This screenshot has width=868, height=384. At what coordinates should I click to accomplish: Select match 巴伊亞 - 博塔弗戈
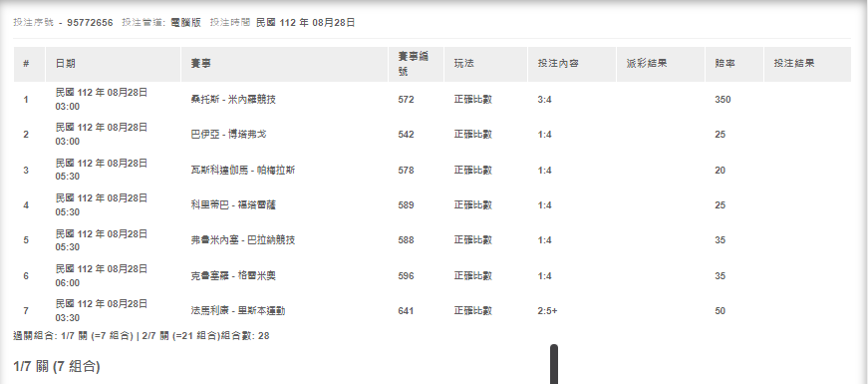[x=228, y=135]
